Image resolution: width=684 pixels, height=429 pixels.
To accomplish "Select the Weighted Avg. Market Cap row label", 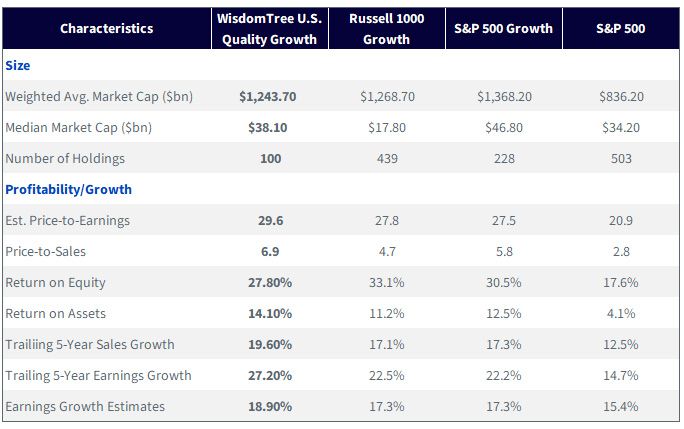I will [99, 96].
